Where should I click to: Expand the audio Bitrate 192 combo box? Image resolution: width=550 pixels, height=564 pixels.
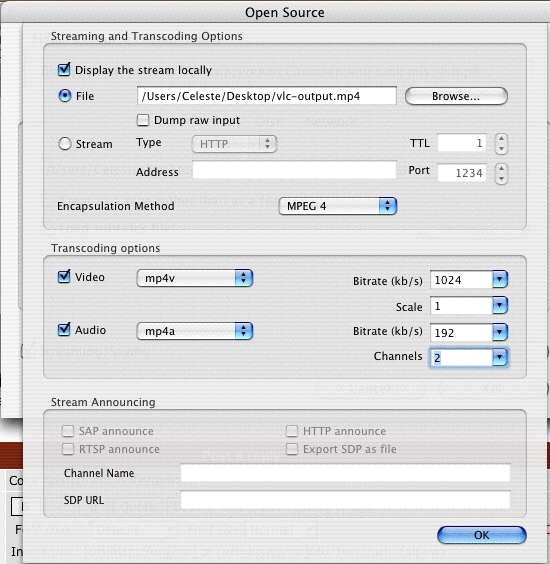pyautogui.click(x=500, y=332)
